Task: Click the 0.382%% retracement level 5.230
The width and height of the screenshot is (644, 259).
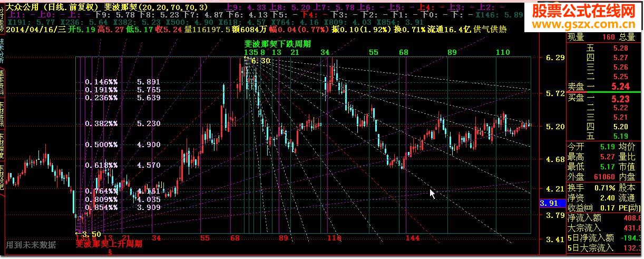Action: tap(149, 123)
